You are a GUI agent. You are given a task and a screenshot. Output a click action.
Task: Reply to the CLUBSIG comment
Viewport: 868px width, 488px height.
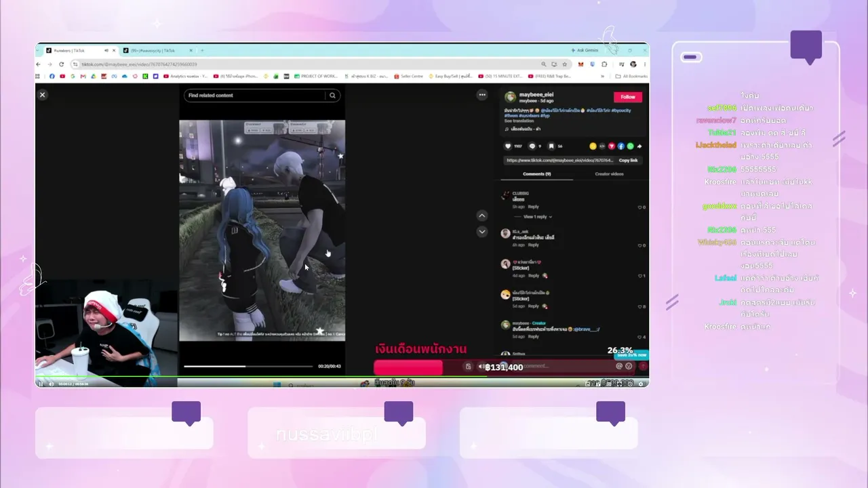[534, 207]
